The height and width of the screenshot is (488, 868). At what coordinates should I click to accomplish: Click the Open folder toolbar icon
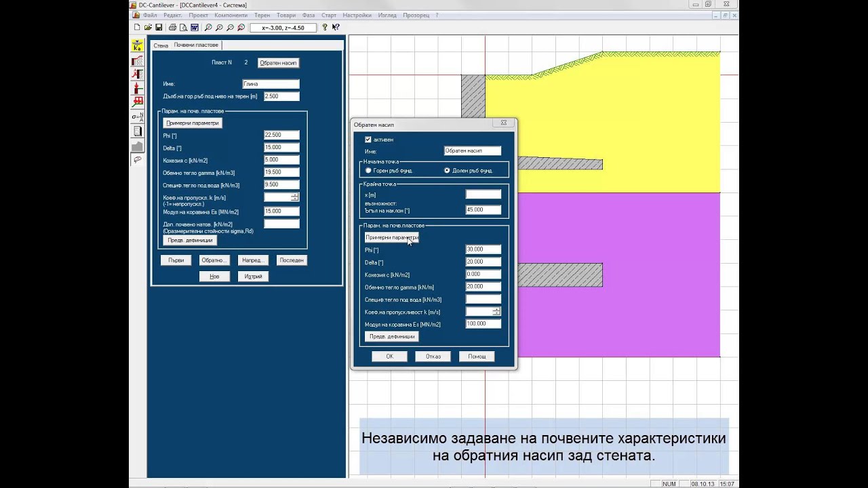(x=148, y=28)
